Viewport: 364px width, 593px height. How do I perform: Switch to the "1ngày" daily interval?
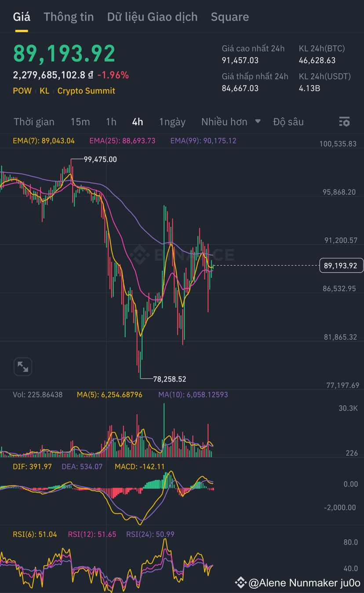click(x=172, y=122)
